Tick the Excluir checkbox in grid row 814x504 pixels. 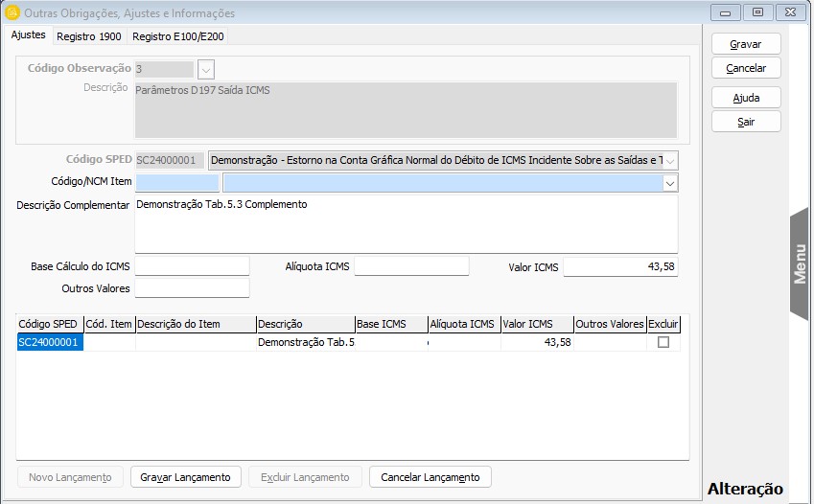[663, 342]
